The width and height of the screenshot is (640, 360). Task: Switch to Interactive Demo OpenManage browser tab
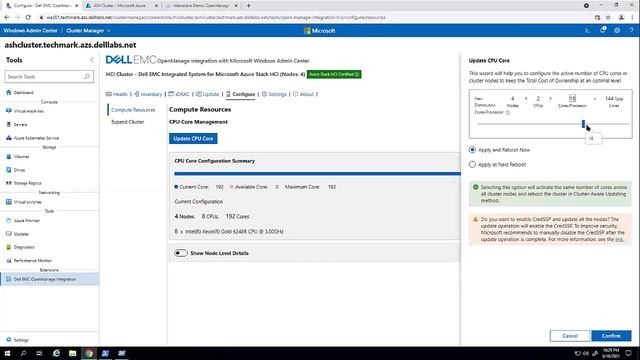tap(201, 6)
